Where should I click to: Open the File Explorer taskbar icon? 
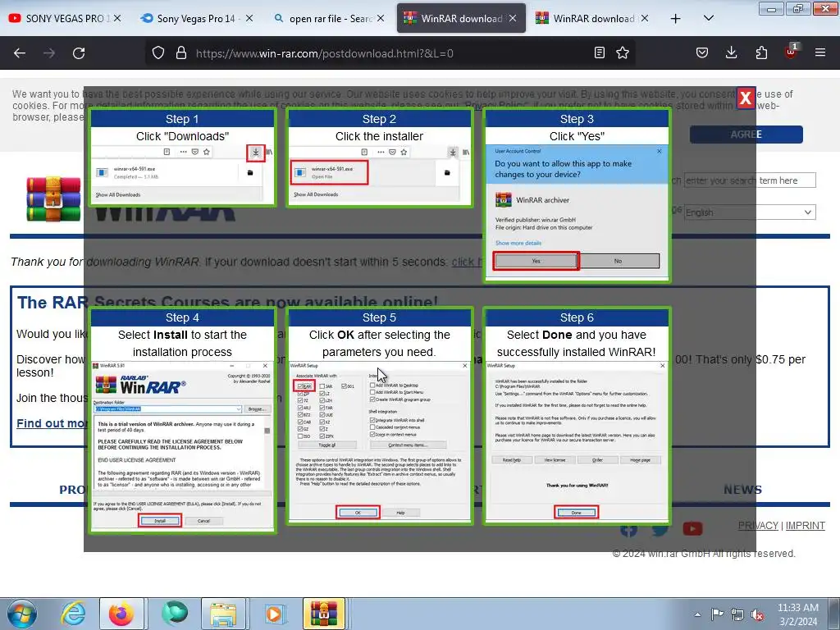[223, 614]
